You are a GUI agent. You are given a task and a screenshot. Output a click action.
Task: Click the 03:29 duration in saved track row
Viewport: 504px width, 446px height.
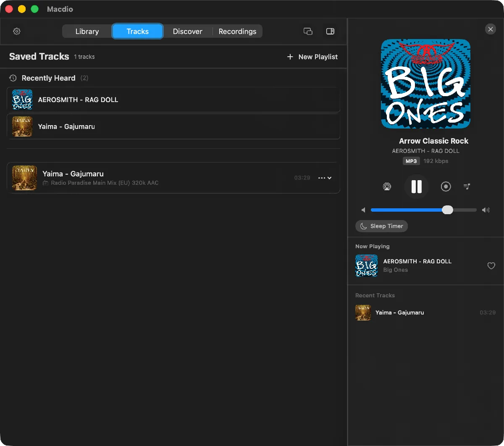[302, 178]
